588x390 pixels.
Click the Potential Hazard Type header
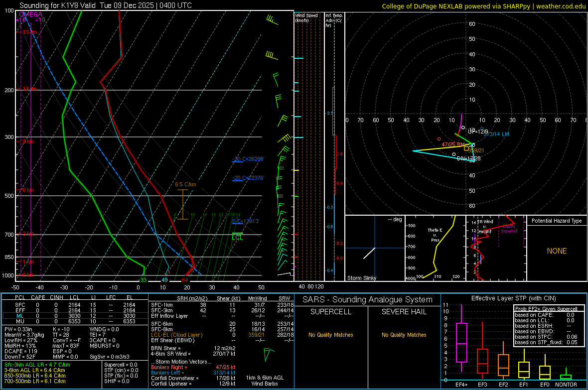(x=557, y=221)
